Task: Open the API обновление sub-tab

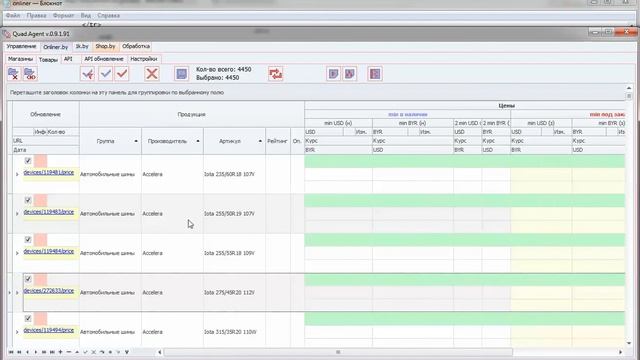Action: point(104,59)
